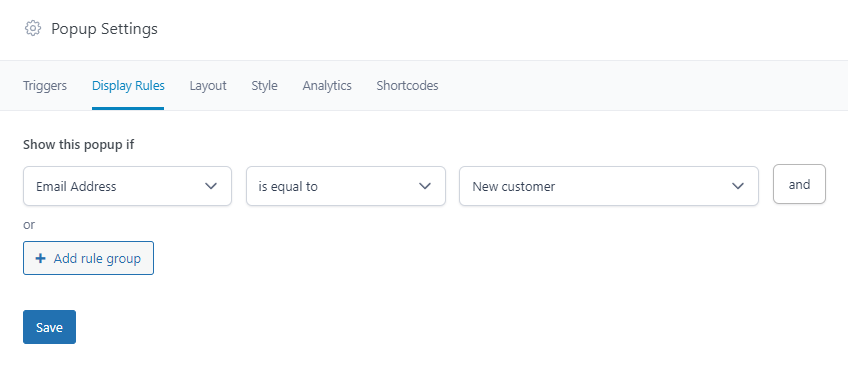Click the Add rule group button
The width and height of the screenshot is (848, 371).
pyautogui.click(x=89, y=258)
